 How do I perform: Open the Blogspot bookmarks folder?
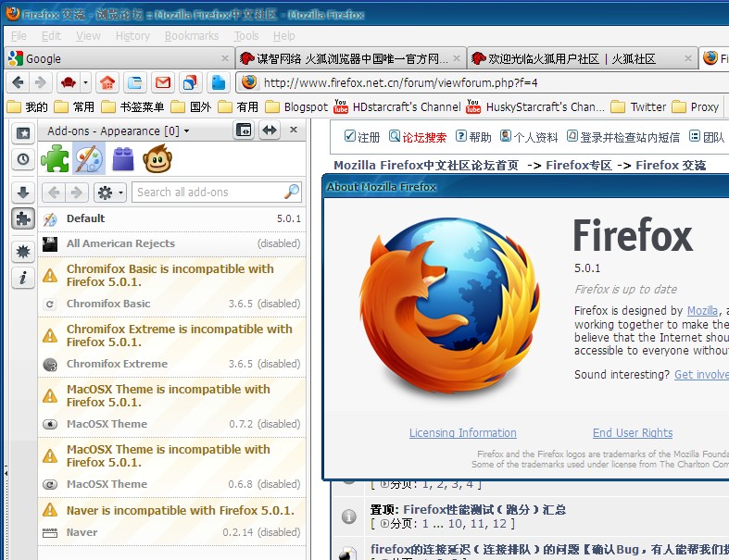(296, 106)
